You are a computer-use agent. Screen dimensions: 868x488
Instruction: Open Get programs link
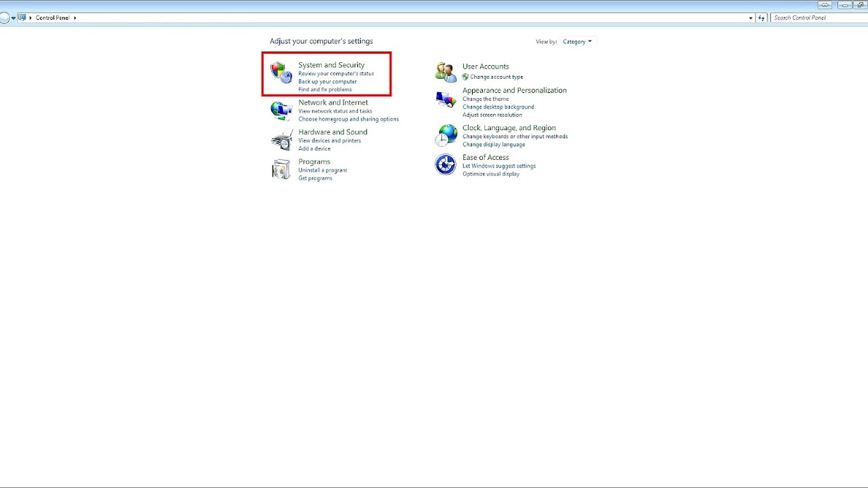click(315, 178)
